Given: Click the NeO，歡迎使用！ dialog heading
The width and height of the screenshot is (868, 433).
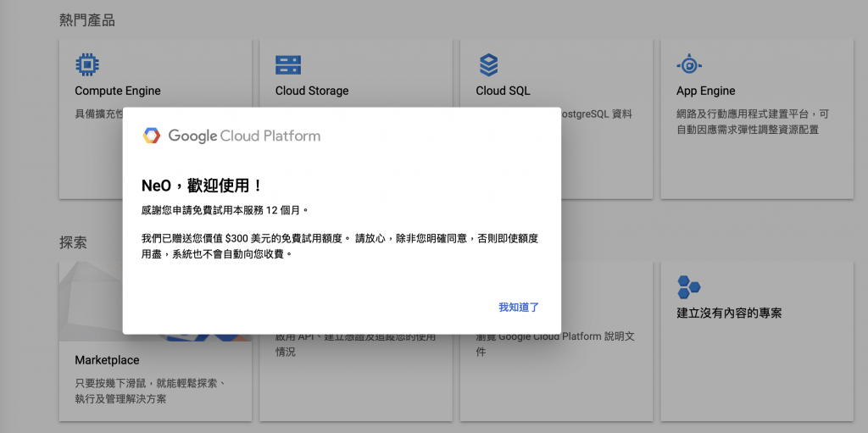Looking at the screenshot, I should click(x=202, y=186).
